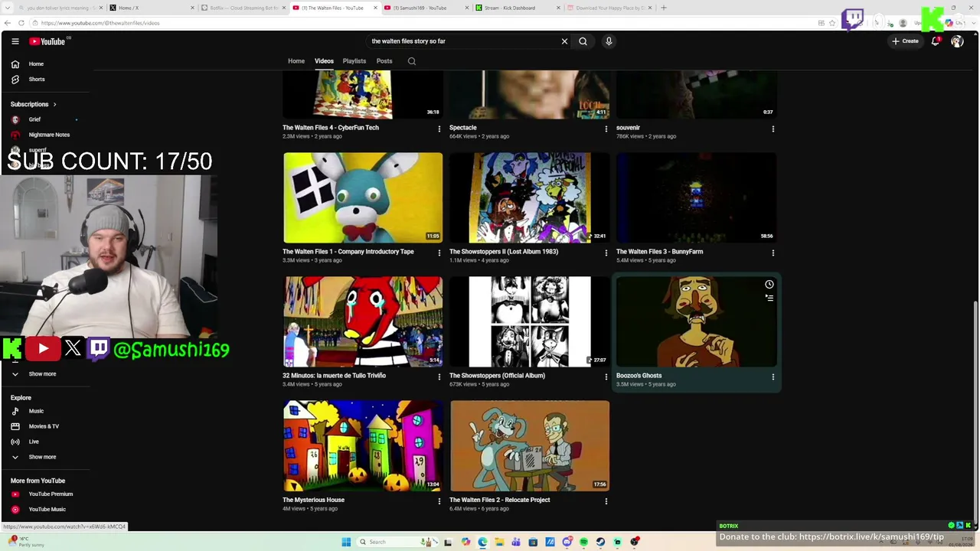Click the page vertical scrollbar thumb

[975, 413]
